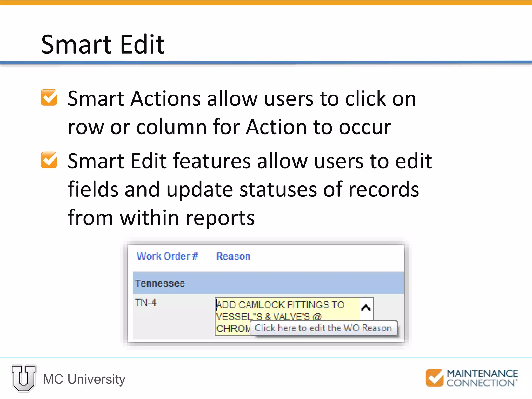
Task: Click the Maintenance Connection checkmark logo
Action: 435,378
